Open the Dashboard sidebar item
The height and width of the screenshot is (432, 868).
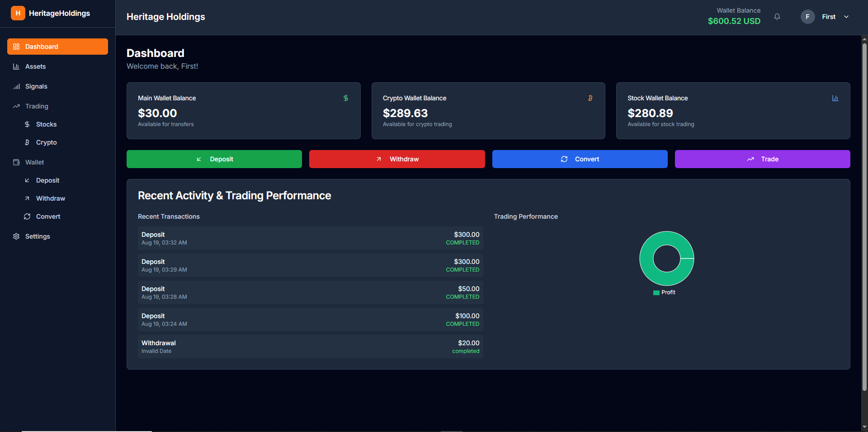point(57,46)
